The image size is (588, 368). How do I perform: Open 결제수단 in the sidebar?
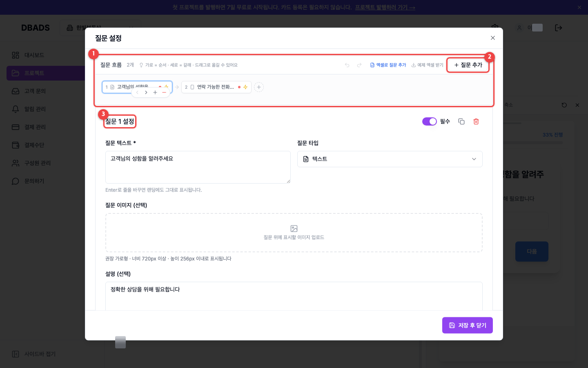coord(45,145)
